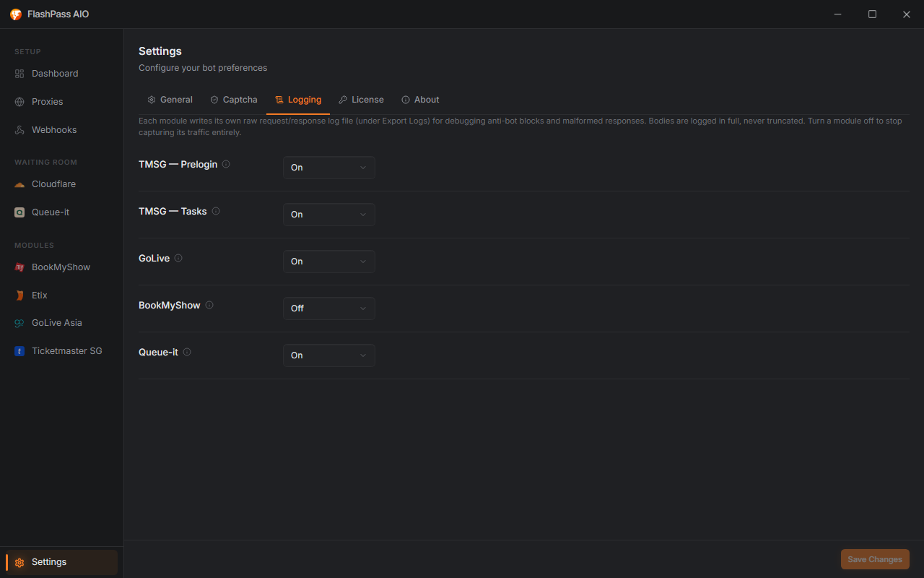The height and width of the screenshot is (578, 924).
Task: Click info icon next to GoLive
Action: [x=178, y=258]
